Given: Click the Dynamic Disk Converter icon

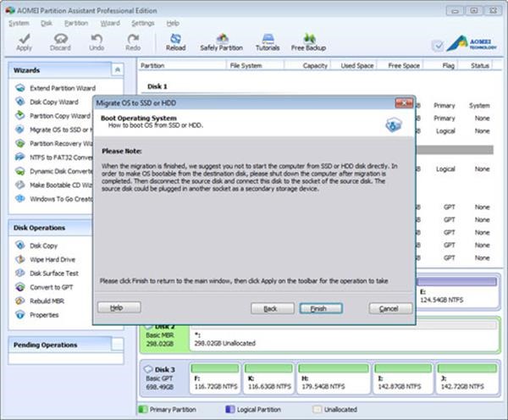Looking at the screenshot, I should click(x=20, y=171).
